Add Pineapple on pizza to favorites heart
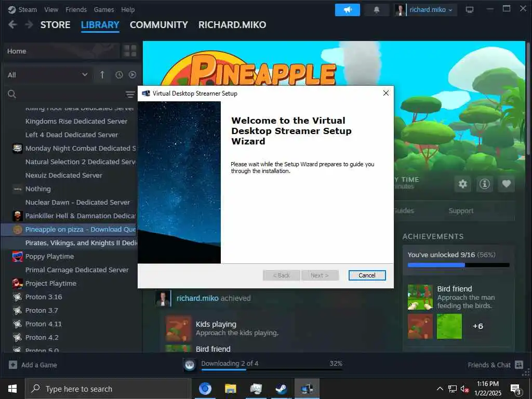This screenshot has height=399, width=532. [x=506, y=184]
